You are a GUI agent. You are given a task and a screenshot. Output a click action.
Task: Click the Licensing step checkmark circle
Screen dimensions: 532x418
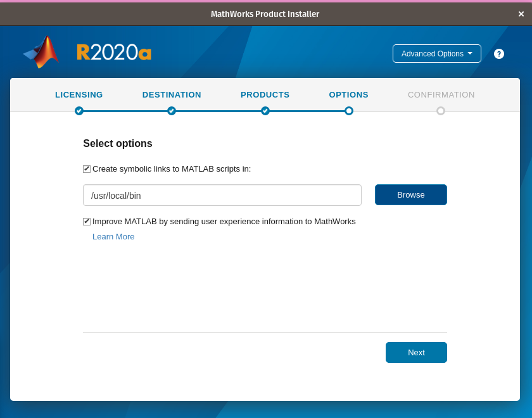click(x=79, y=111)
